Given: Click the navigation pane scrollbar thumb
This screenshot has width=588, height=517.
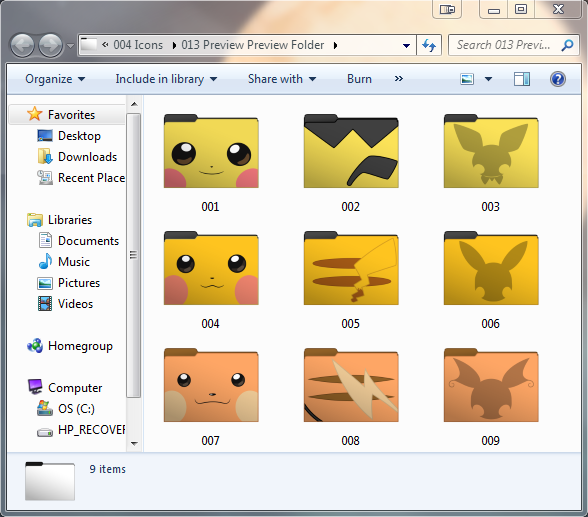Looking at the screenshot, I should pos(134,255).
